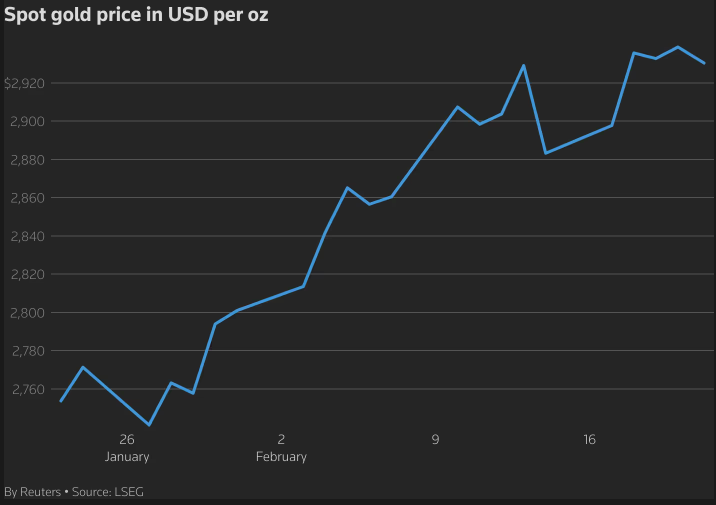Click the 2,900 y-axis label
This screenshot has width=716, height=505.
tap(26, 121)
